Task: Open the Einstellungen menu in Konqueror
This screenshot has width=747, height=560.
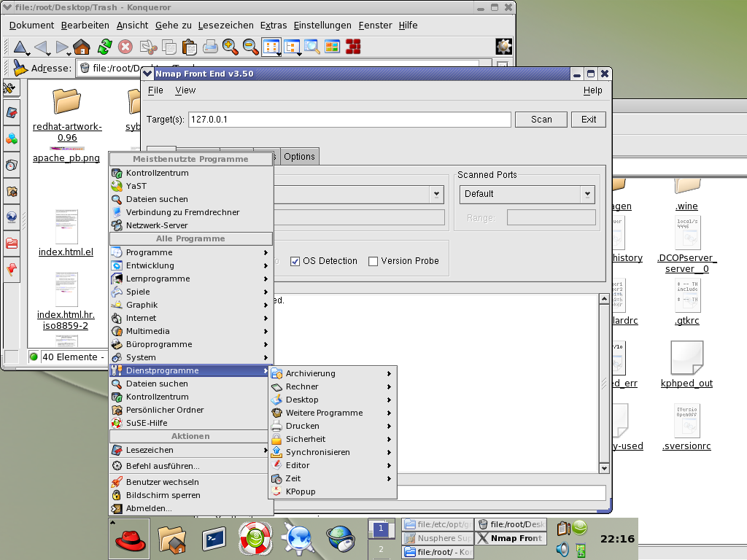Action: tap(322, 26)
